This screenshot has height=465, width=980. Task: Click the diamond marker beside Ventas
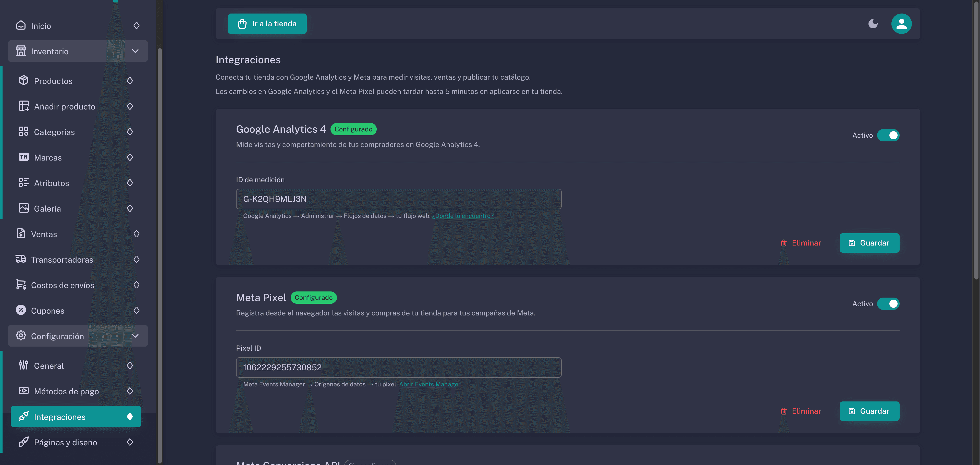pos(137,234)
